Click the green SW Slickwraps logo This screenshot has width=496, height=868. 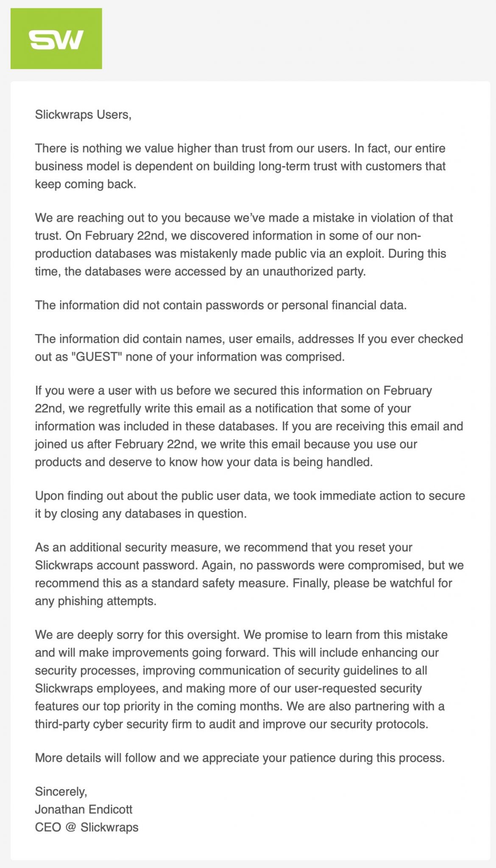tap(56, 39)
